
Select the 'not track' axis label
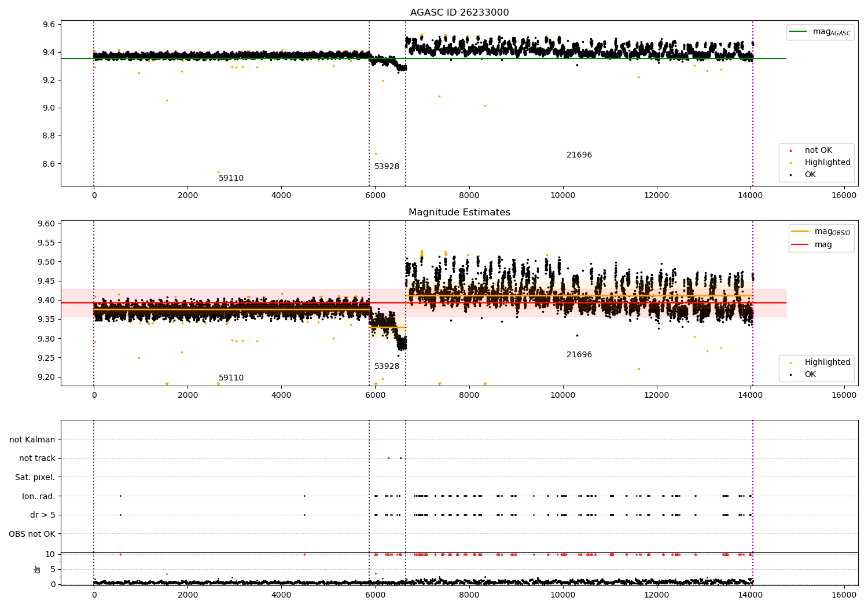coord(37,458)
